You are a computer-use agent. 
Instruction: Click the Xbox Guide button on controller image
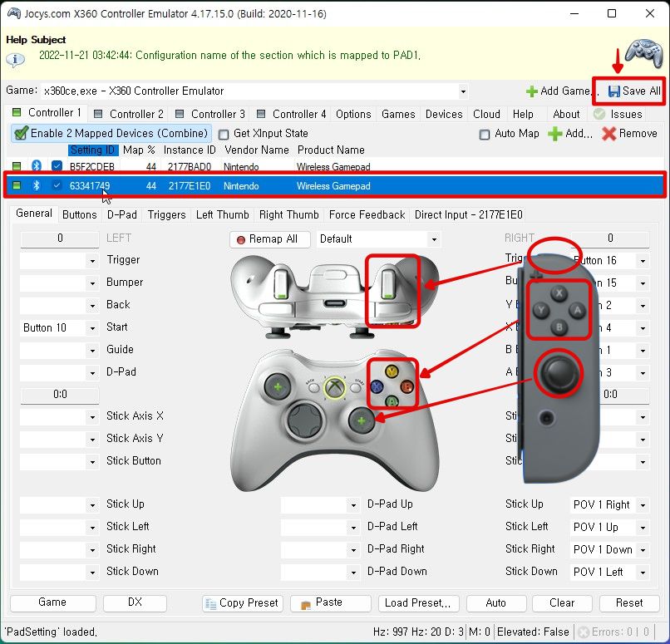(335, 388)
